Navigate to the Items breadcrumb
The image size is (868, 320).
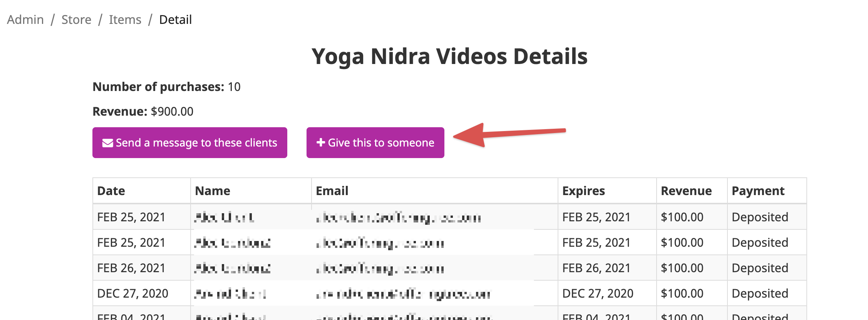pyautogui.click(x=125, y=20)
